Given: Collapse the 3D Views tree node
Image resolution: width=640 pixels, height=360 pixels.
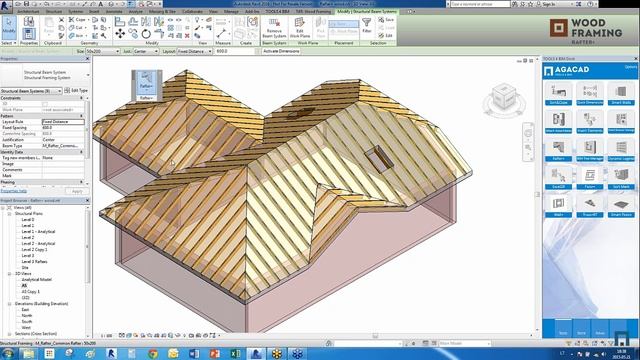Looking at the screenshot, I should pyautogui.click(x=9, y=273).
